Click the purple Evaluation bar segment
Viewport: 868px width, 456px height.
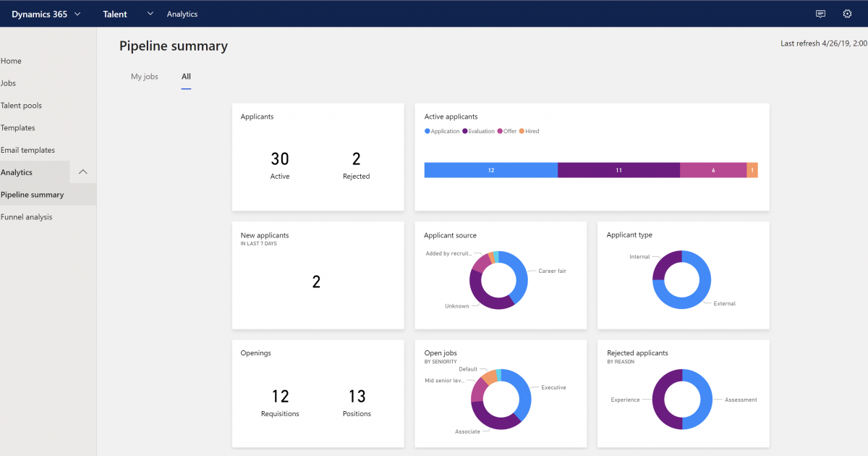(x=618, y=170)
